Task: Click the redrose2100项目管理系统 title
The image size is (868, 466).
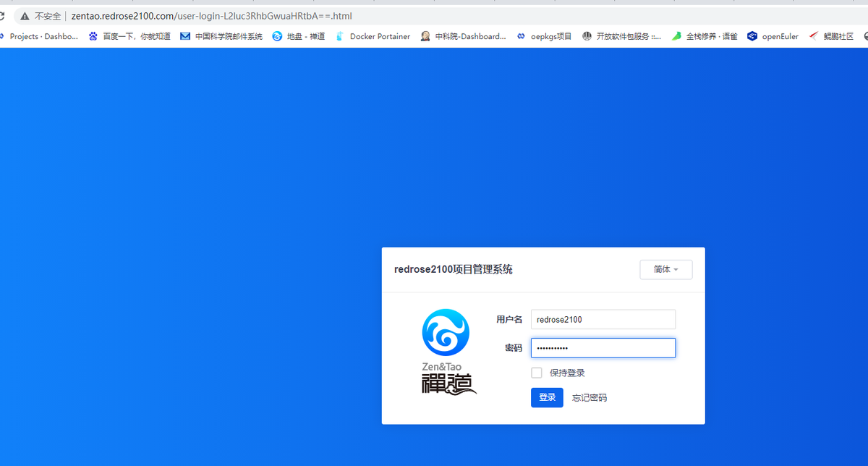Action: tap(454, 269)
